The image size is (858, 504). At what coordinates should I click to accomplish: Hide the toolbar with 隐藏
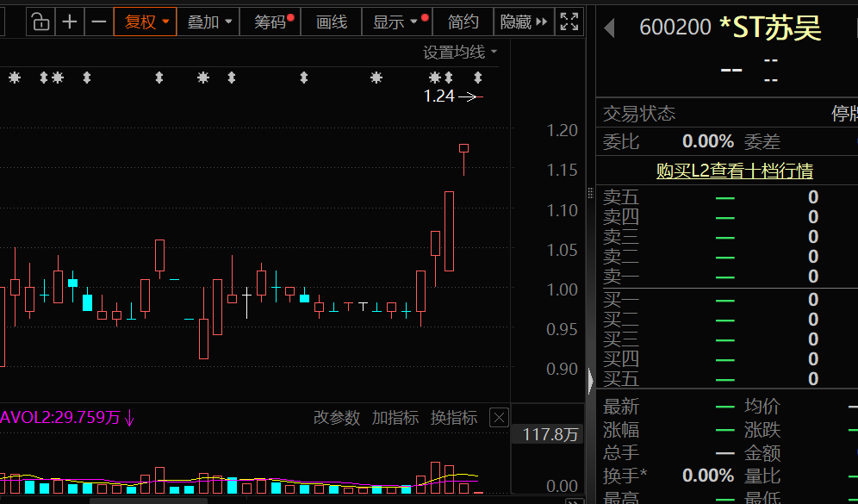tap(518, 22)
